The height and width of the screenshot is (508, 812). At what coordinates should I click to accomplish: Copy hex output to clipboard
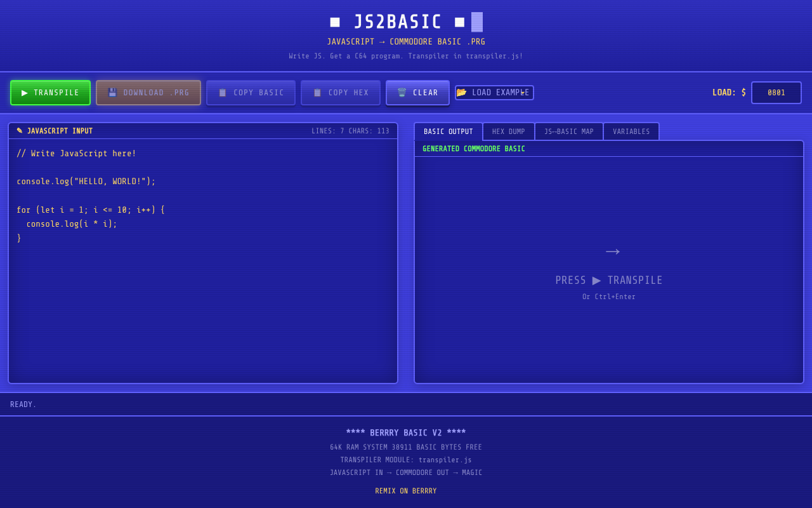pos(341,93)
